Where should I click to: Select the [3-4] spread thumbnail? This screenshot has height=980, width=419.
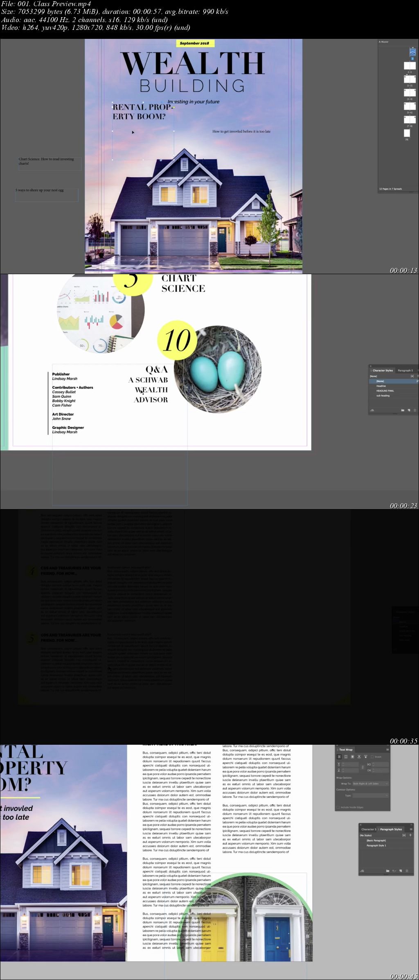click(410, 92)
